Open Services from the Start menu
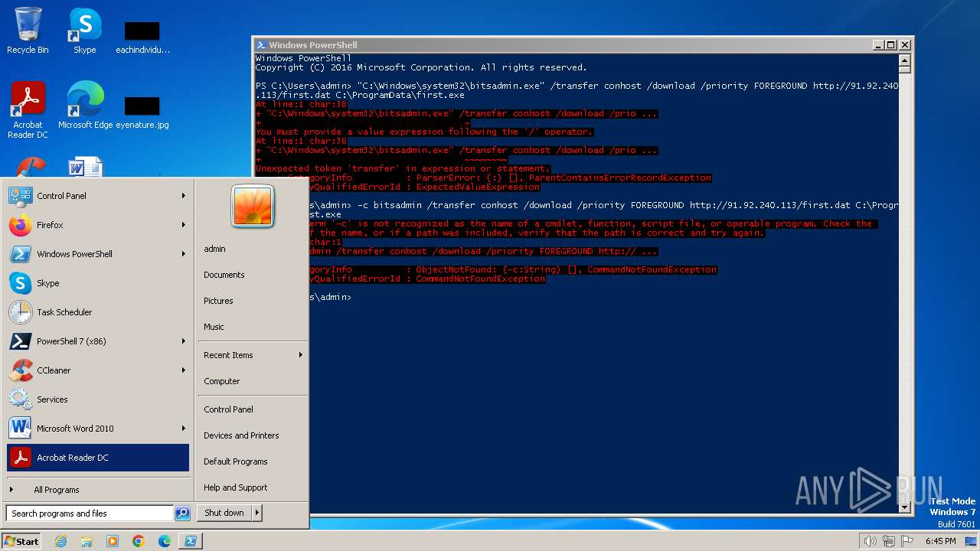 pos(98,399)
